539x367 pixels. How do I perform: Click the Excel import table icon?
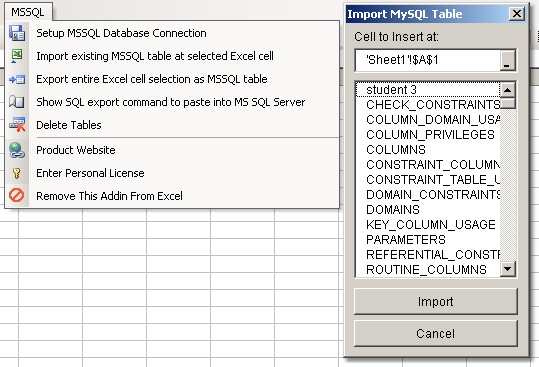pos(17,56)
